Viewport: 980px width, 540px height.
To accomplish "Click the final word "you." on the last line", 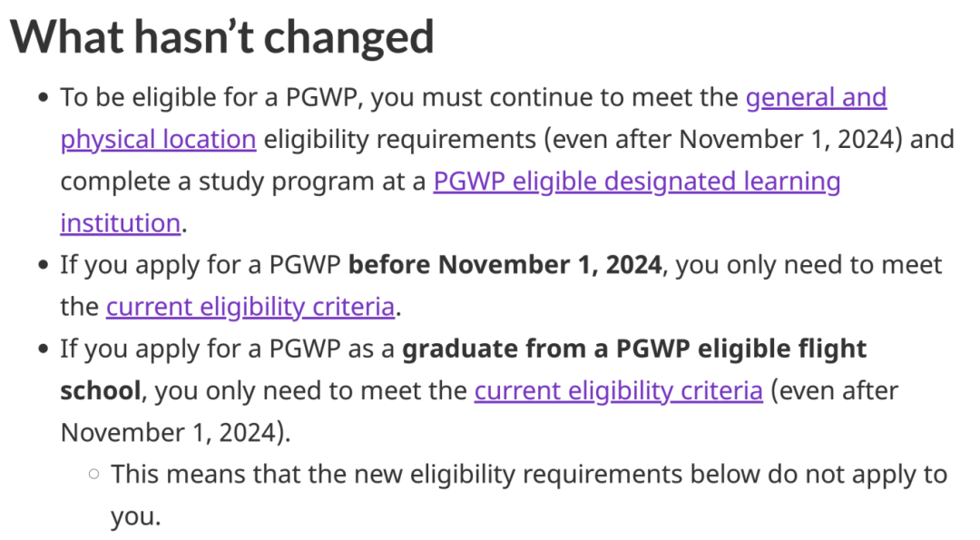I will [135, 517].
